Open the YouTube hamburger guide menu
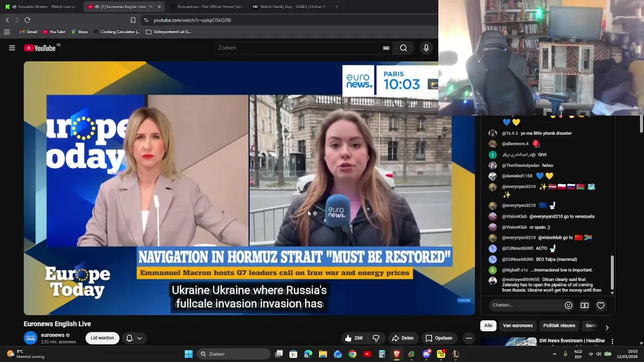Screen dimensions: 644x362 (12, 48)
